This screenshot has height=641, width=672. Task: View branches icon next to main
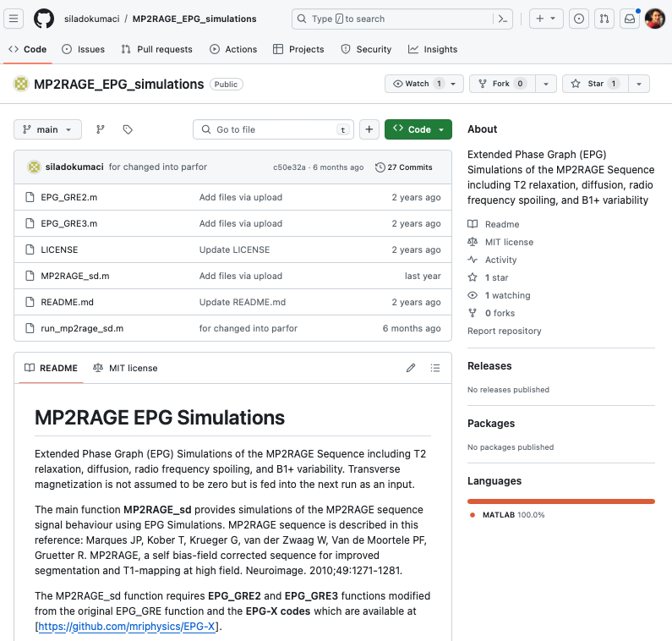pyautogui.click(x=101, y=129)
